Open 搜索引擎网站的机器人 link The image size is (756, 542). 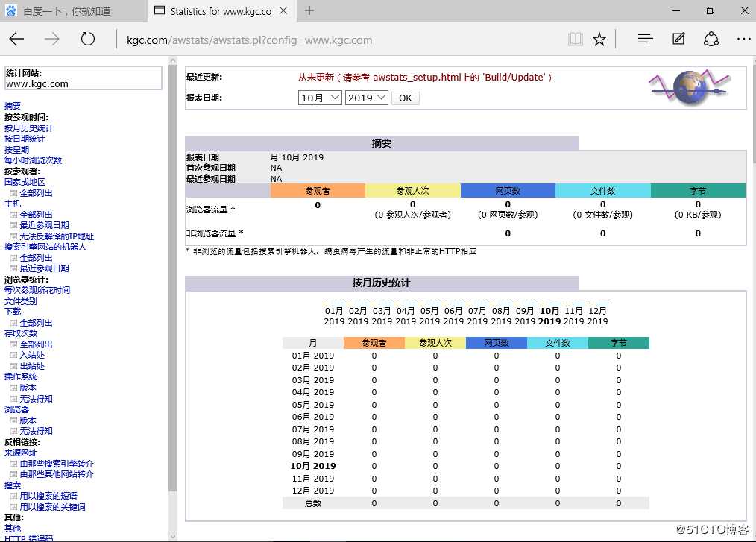click(45, 247)
